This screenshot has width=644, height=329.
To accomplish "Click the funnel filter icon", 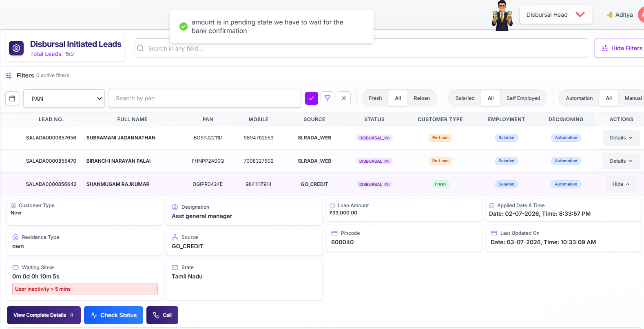I will click(x=328, y=98).
